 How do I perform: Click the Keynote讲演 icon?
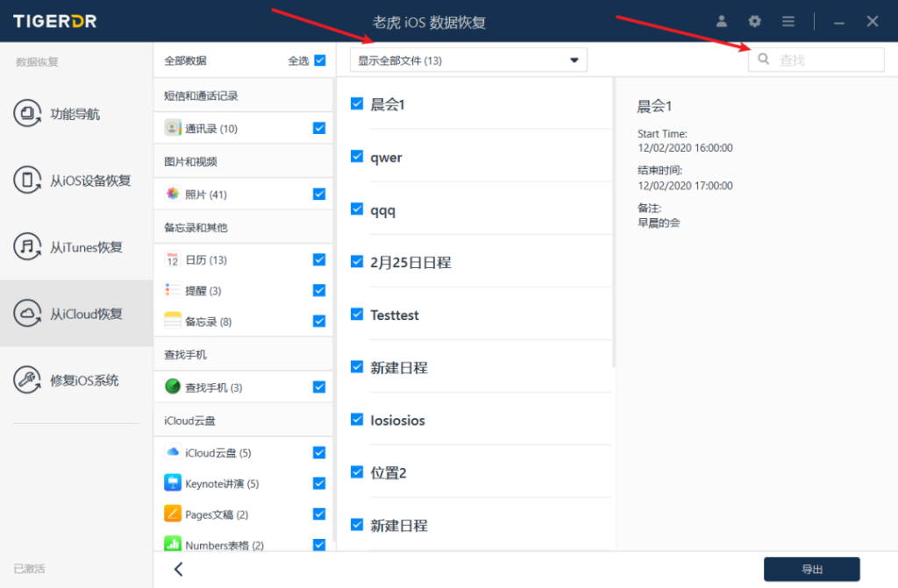[x=173, y=483]
